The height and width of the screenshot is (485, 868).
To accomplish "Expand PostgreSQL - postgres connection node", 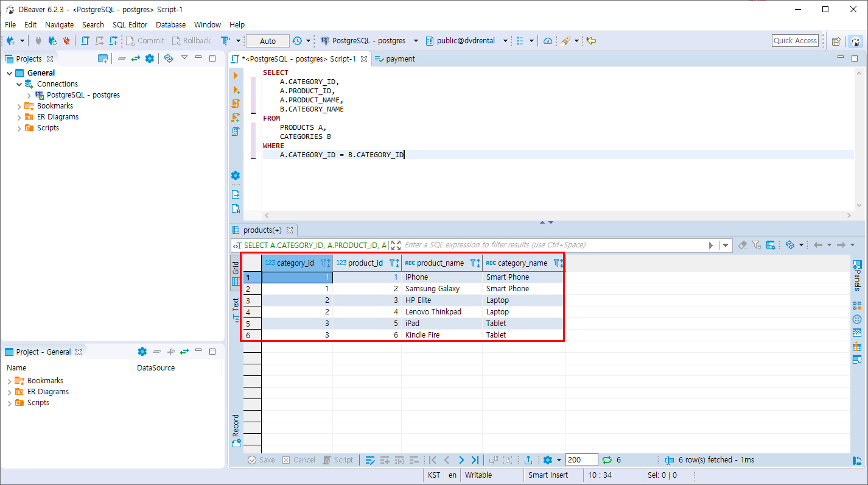I will point(29,95).
